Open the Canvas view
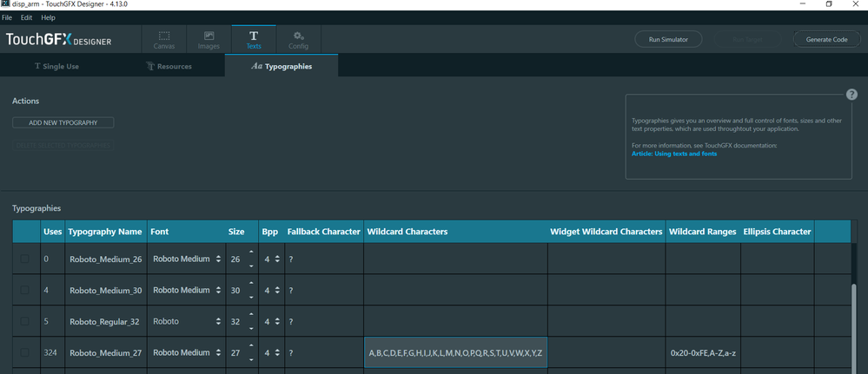Screen dimensions: 868x374 (164, 40)
